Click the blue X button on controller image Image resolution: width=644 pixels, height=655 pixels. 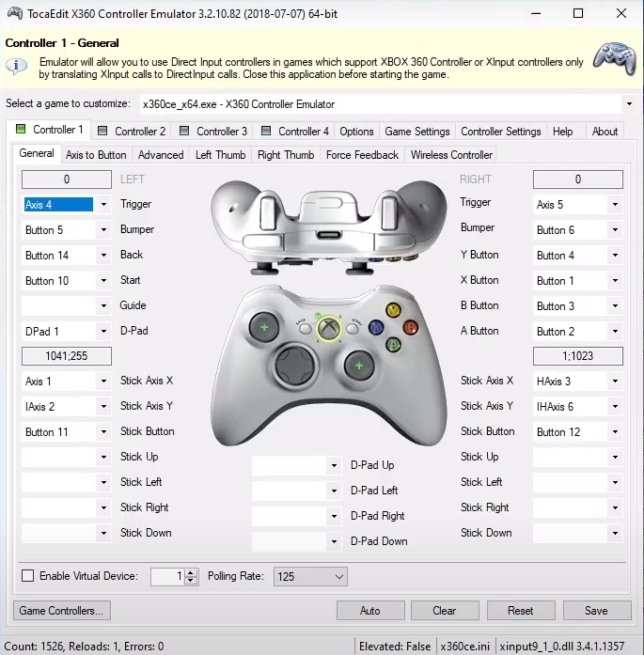[x=376, y=327]
